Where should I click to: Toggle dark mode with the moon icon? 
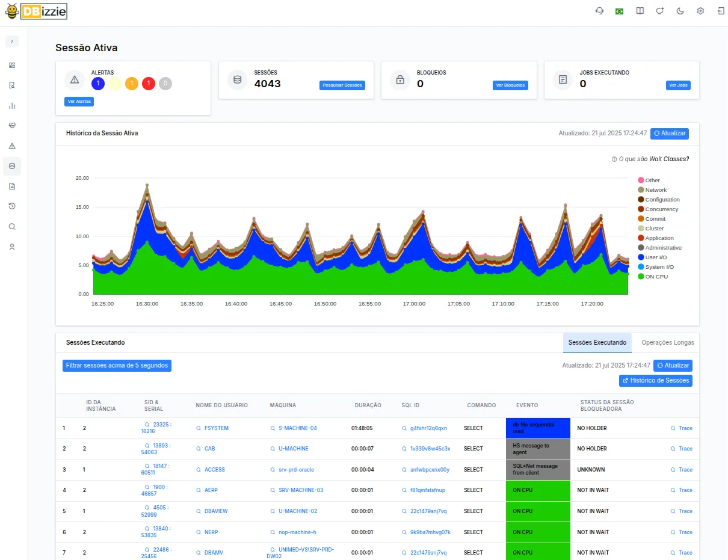point(680,11)
